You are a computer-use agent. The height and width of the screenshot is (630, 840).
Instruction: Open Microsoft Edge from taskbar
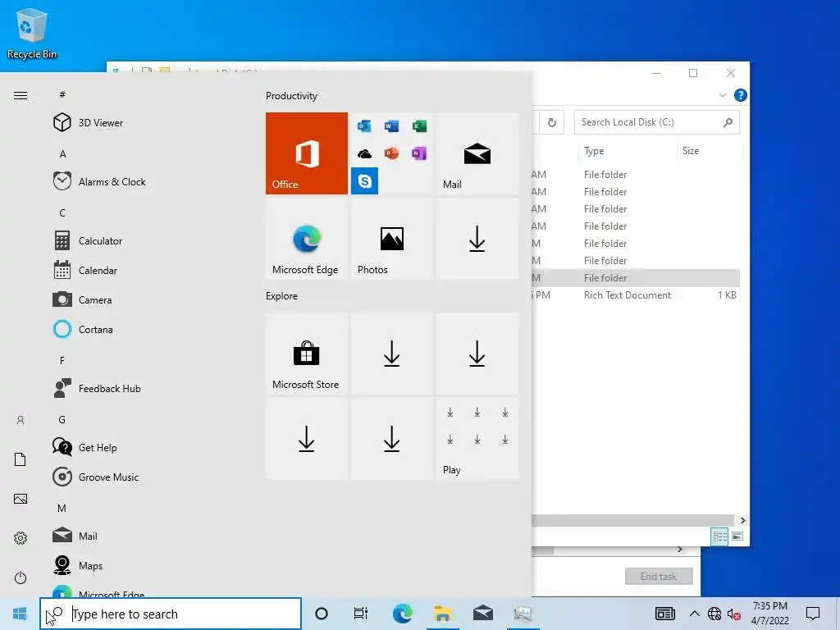tap(402, 614)
